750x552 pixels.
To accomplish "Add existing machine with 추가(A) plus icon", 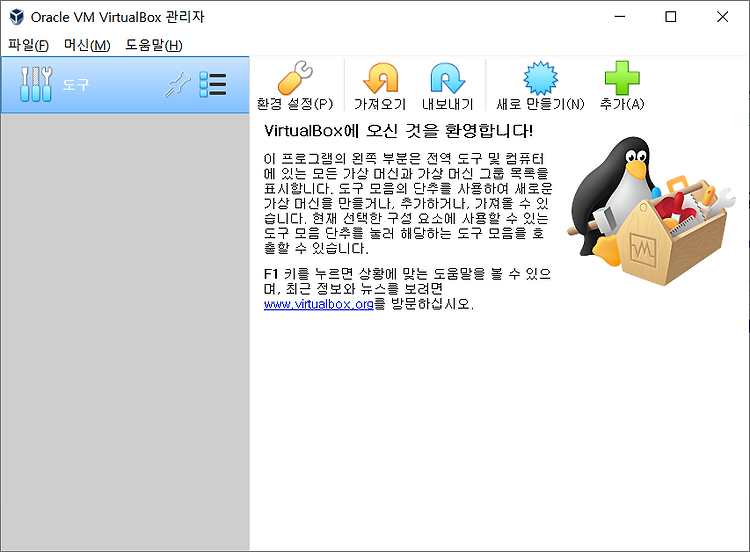I will [x=622, y=78].
